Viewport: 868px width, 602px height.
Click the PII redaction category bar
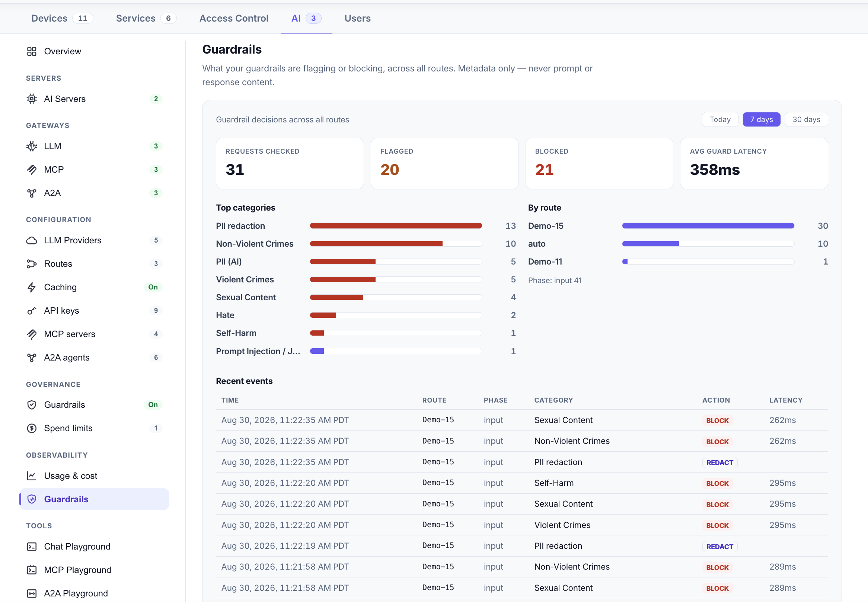[x=396, y=226]
